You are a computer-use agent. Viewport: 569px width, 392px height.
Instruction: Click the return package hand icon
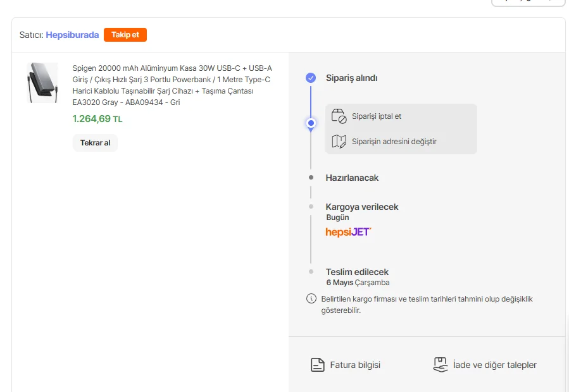click(x=441, y=365)
